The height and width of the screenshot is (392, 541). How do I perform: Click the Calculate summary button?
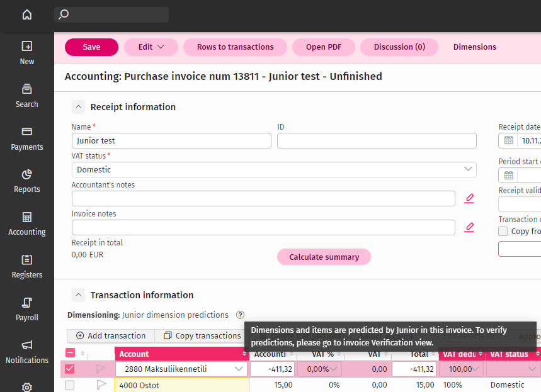tap(324, 257)
